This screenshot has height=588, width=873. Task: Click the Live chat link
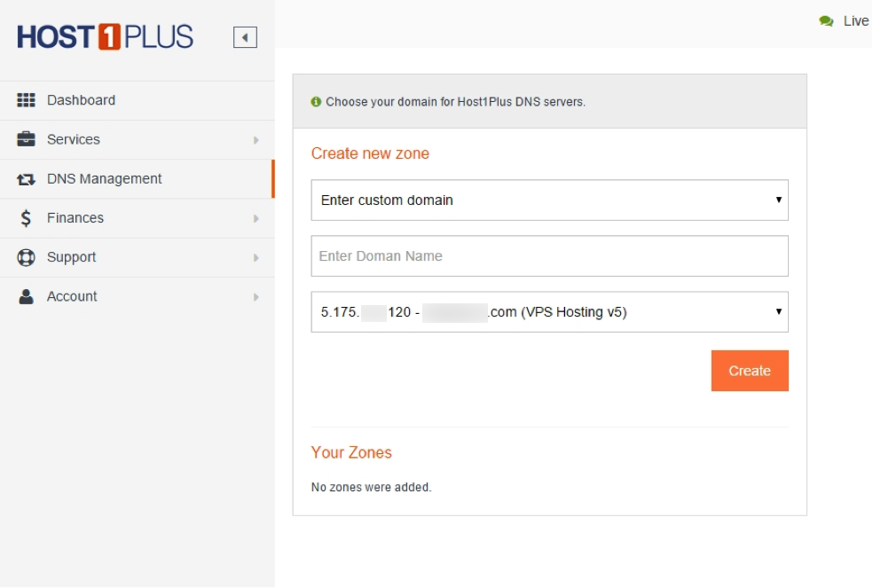856,21
